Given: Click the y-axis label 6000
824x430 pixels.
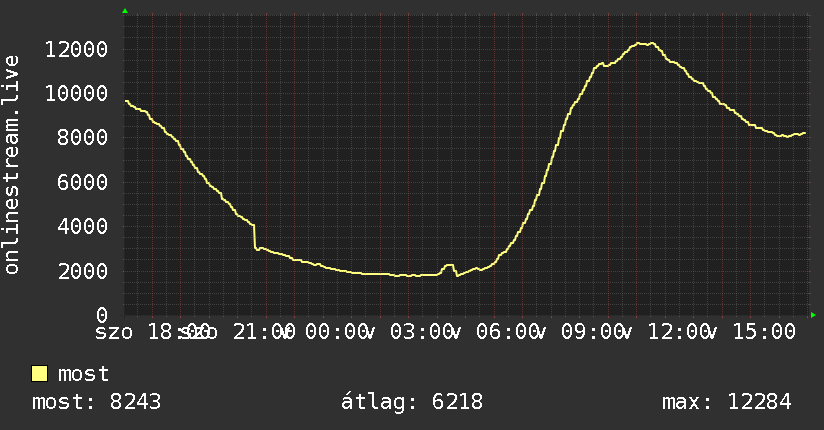Looking at the screenshot, I should click(83, 182).
